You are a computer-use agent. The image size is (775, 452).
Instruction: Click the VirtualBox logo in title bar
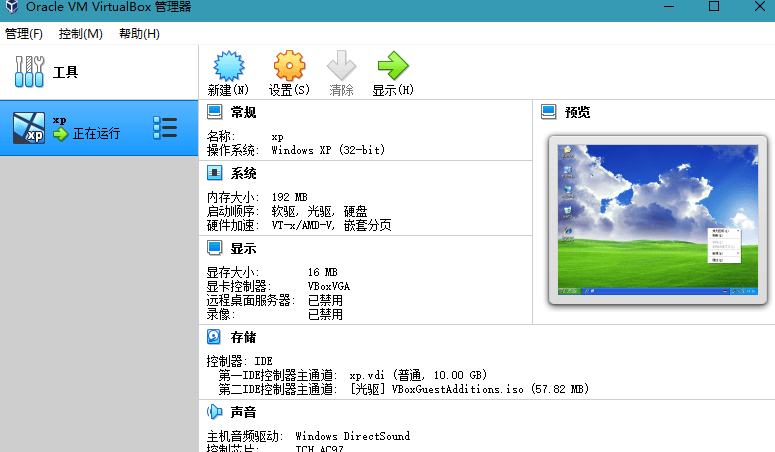coord(11,7)
